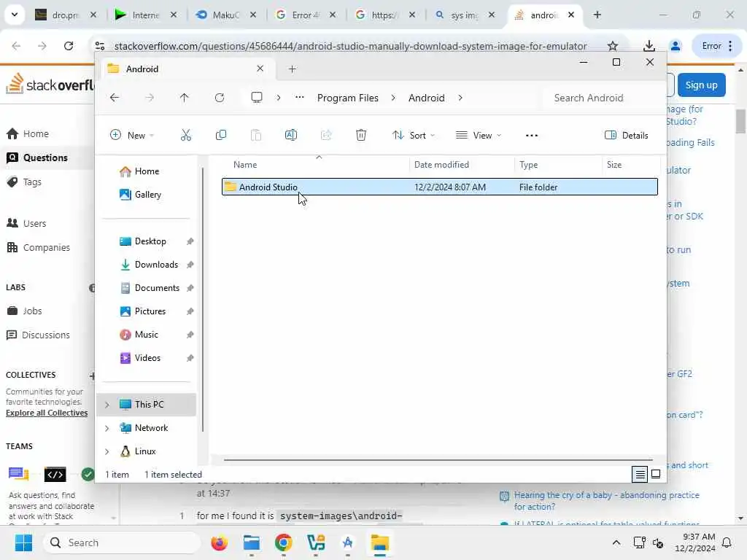
Task: Open a new Chrome tab
Action: 597,15
